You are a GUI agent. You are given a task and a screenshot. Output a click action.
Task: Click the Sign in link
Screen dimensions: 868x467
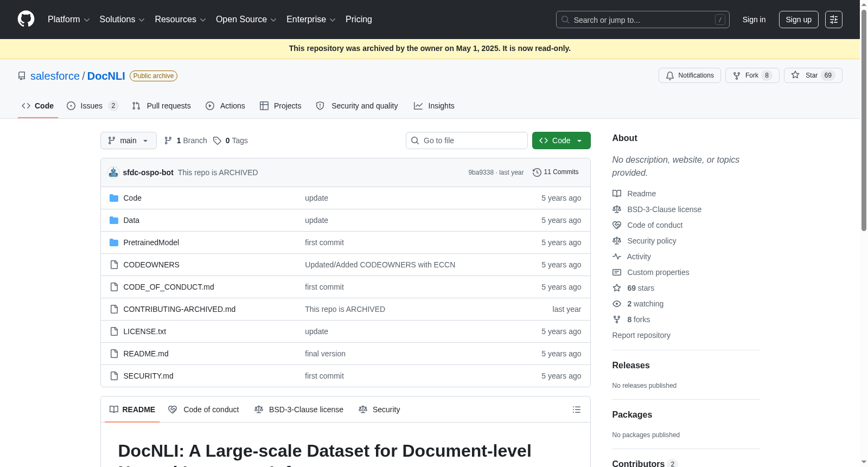[754, 20]
